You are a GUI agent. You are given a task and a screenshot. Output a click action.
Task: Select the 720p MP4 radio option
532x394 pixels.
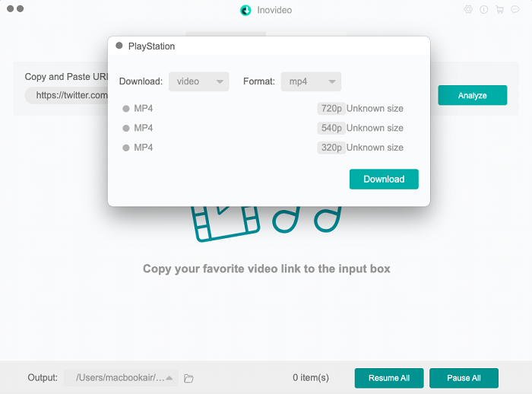click(x=126, y=109)
